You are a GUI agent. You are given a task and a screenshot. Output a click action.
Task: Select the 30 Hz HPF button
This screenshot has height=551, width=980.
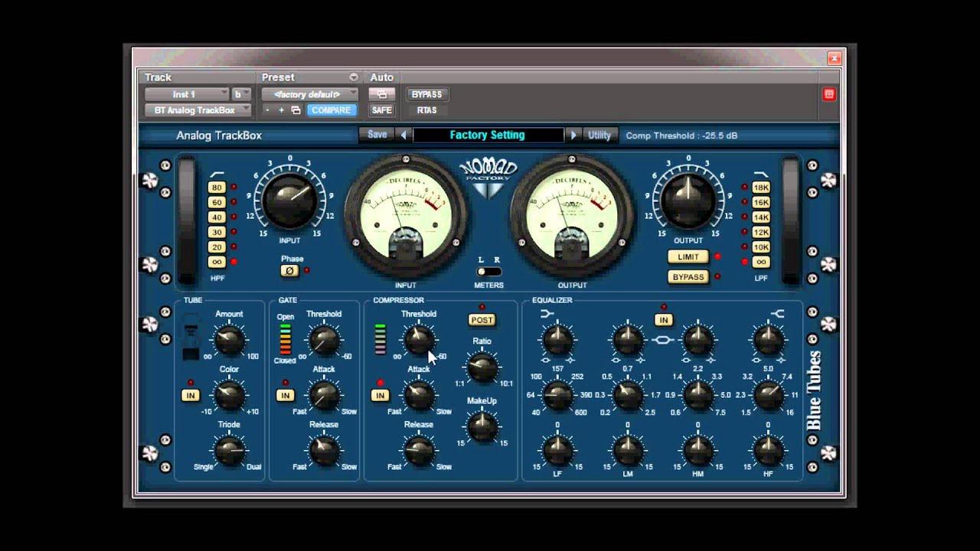pyautogui.click(x=217, y=232)
